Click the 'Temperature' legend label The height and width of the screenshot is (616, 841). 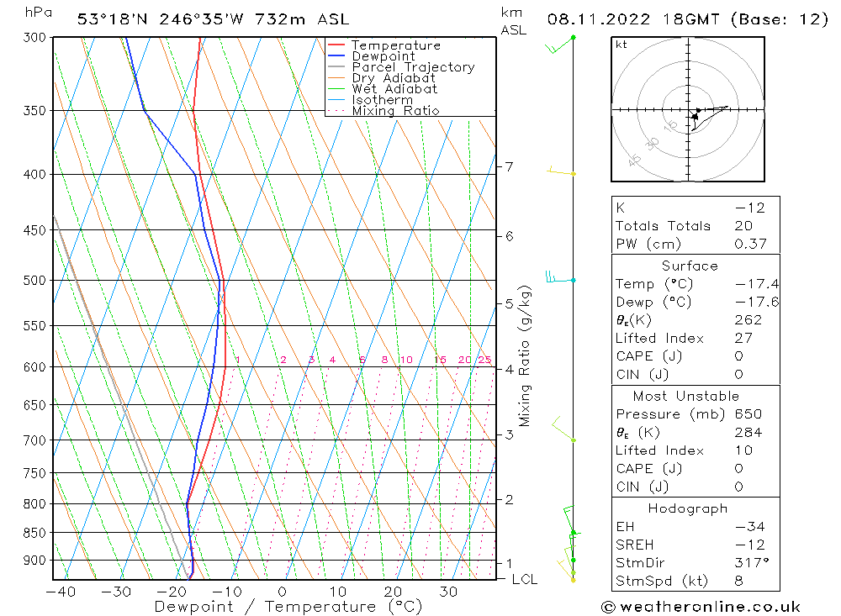click(x=396, y=45)
